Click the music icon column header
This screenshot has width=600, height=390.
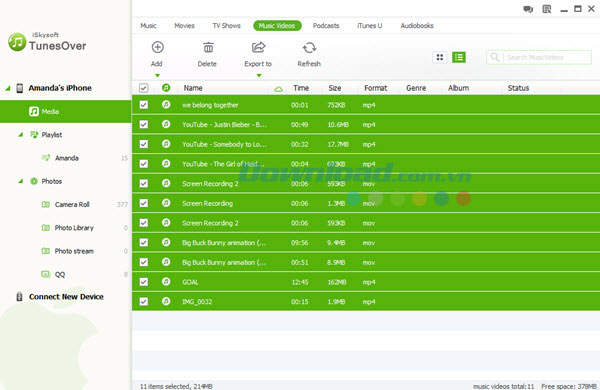coord(166,88)
